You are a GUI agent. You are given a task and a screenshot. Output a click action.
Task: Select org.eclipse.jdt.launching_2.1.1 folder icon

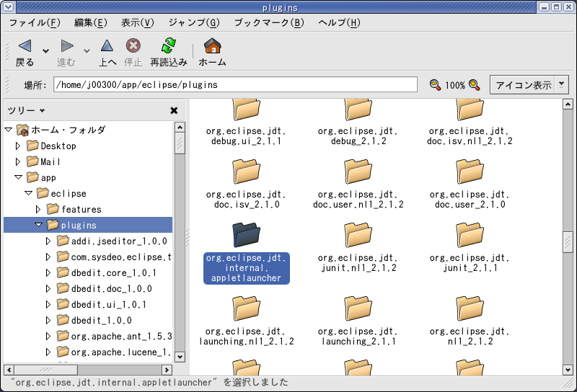358,308
